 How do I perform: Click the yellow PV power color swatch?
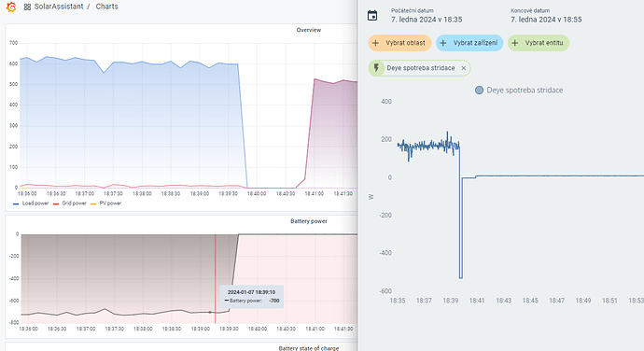pos(92,204)
